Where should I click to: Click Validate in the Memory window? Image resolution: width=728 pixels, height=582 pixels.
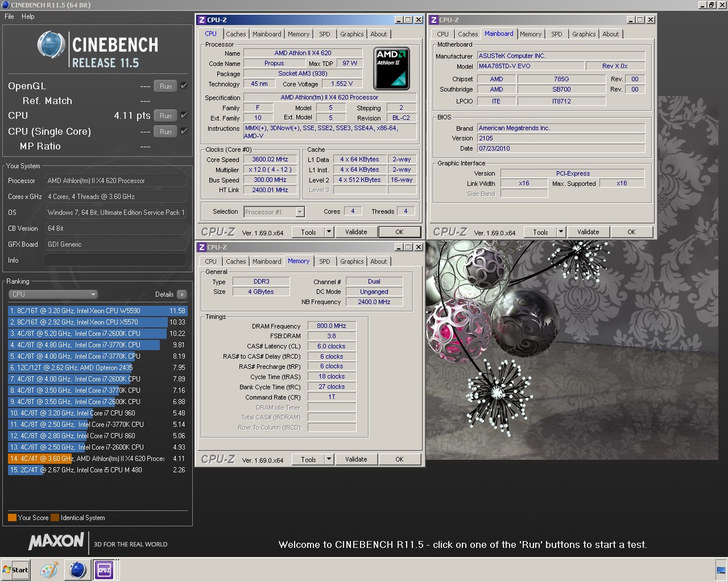(x=356, y=459)
